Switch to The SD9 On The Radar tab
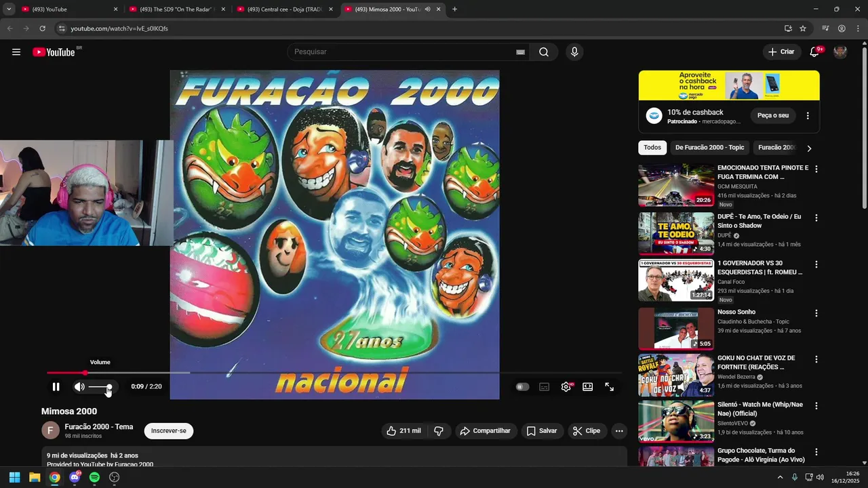This screenshot has height=488, width=868. click(177, 9)
